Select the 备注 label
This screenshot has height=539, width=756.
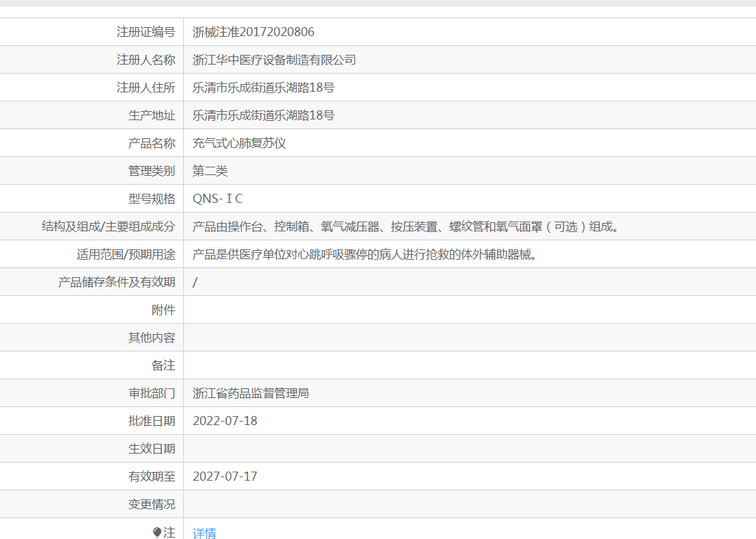(x=163, y=365)
